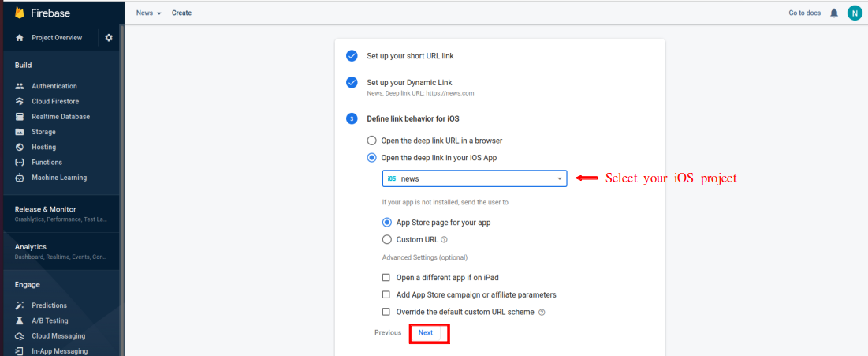Open the Authentication people icon
868x356 pixels.
coord(20,86)
